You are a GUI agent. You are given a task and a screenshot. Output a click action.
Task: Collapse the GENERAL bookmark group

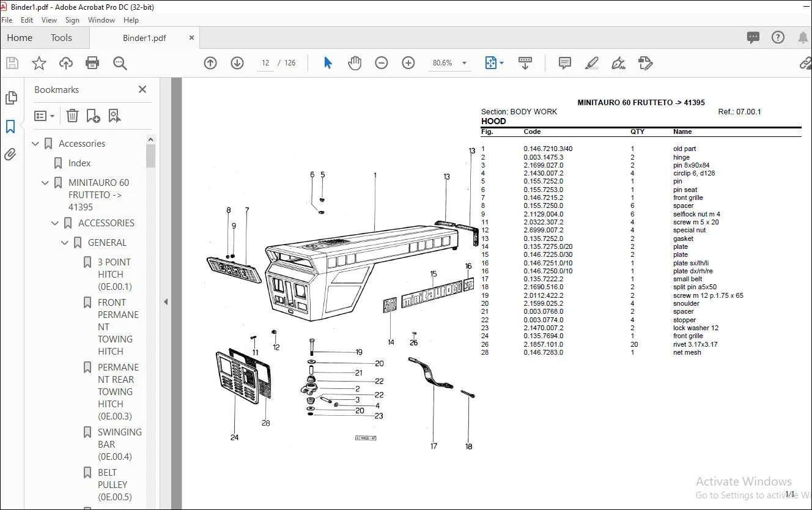tap(65, 243)
